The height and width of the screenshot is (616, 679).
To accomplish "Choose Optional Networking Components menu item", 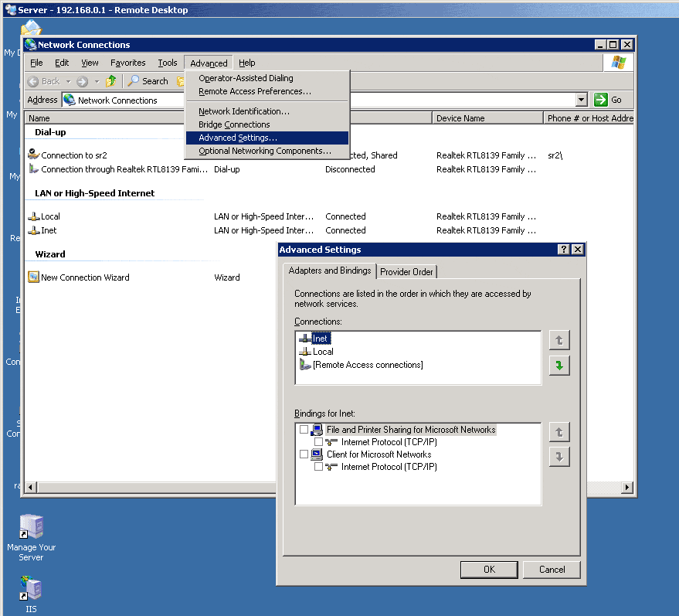I will click(267, 151).
